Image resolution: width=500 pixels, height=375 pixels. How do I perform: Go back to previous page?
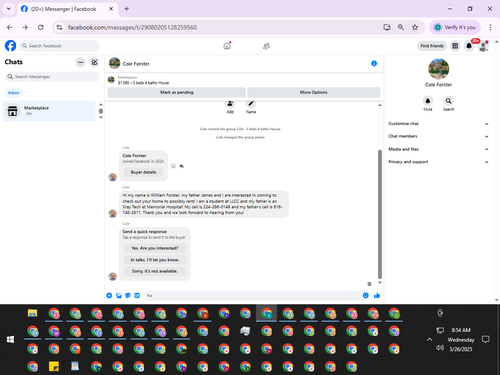10,27
